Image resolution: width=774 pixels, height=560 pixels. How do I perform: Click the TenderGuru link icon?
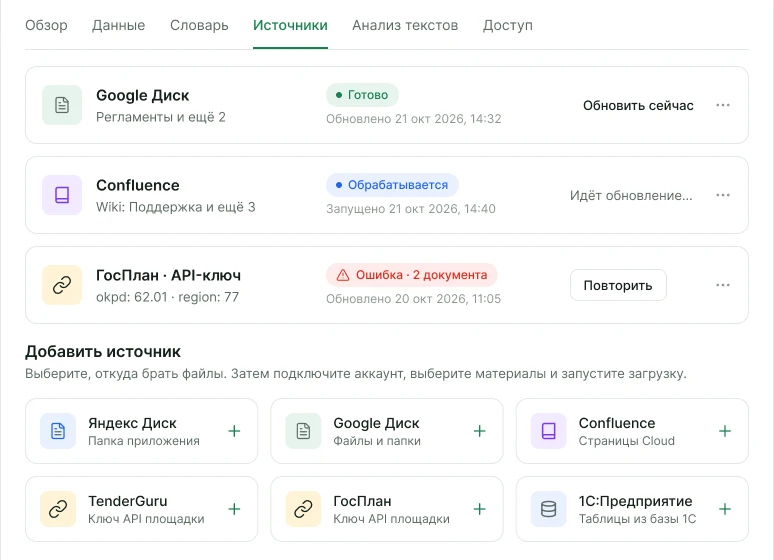click(x=58, y=509)
